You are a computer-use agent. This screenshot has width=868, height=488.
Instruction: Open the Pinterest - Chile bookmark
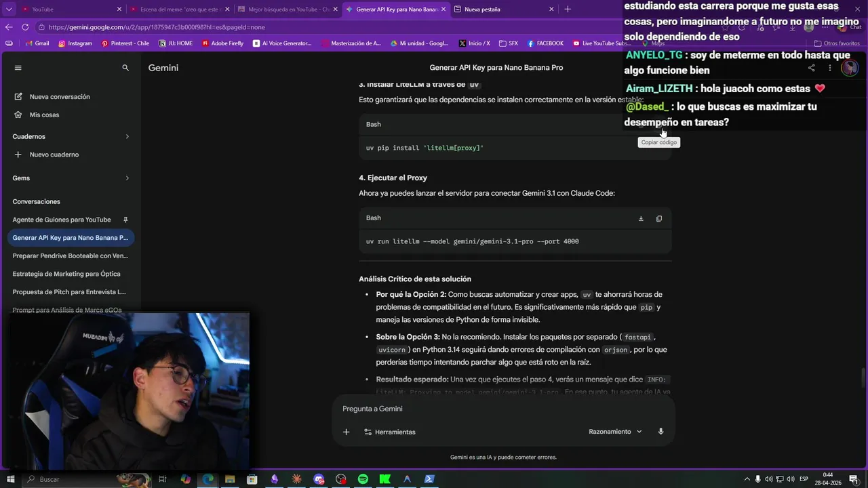(125, 43)
